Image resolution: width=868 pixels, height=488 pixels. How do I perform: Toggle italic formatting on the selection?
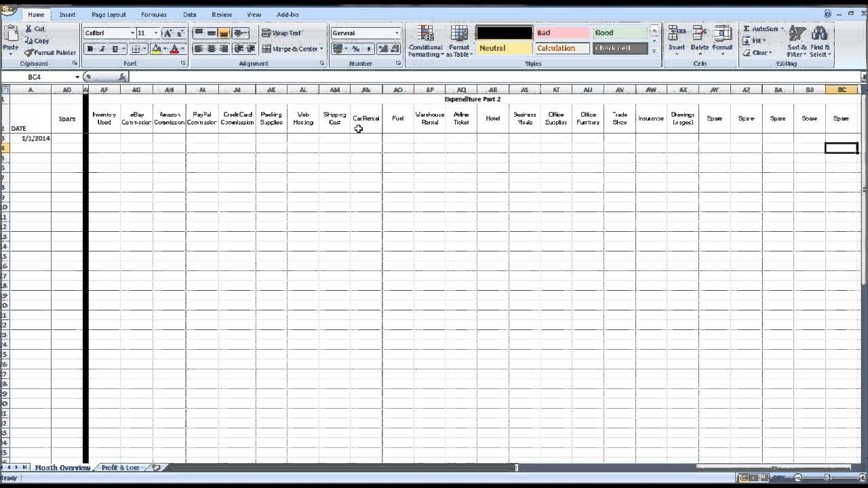[101, 48]
